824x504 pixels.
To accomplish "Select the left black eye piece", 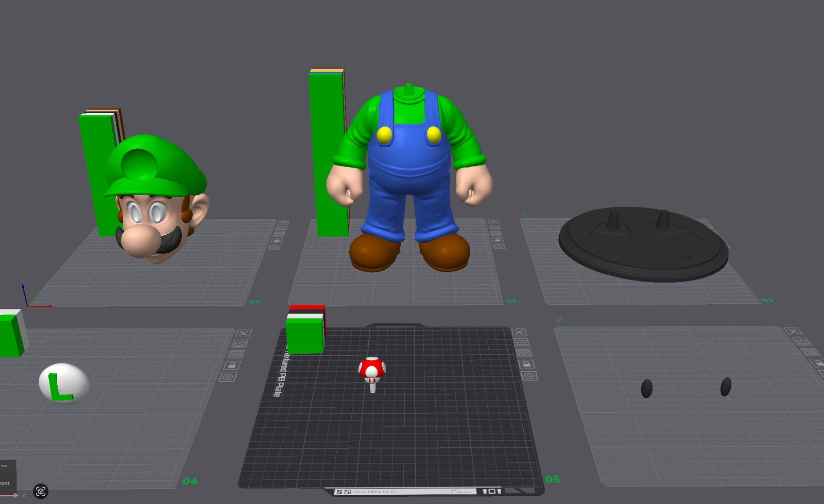I will [x=646, y=388].
